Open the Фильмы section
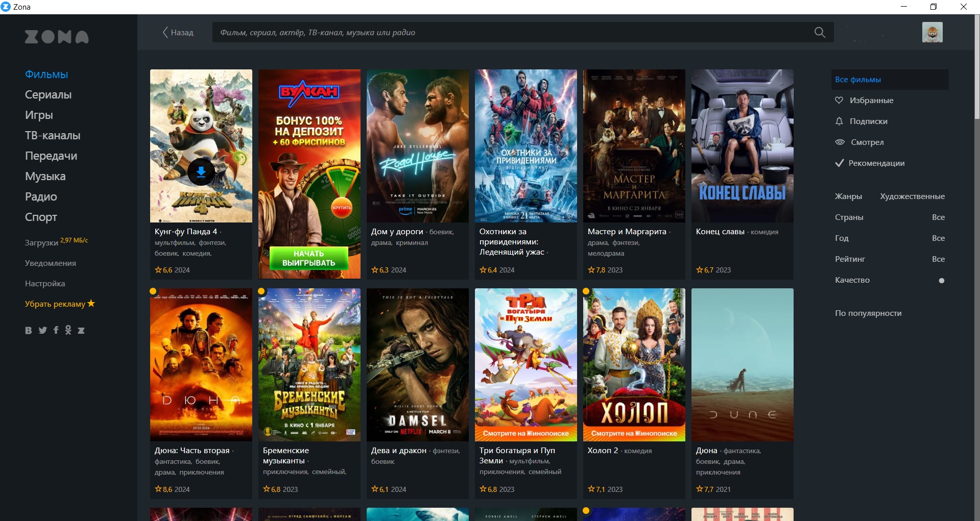Image resolution: width=980 pixels, height=521 pixels. coord(46,74)
